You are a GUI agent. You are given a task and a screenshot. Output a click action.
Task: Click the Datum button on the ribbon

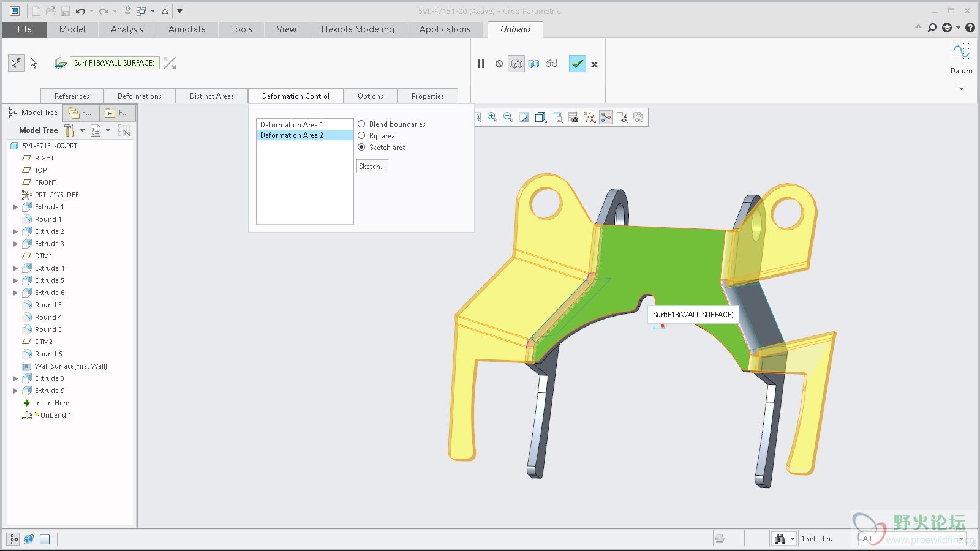point(961,59)
